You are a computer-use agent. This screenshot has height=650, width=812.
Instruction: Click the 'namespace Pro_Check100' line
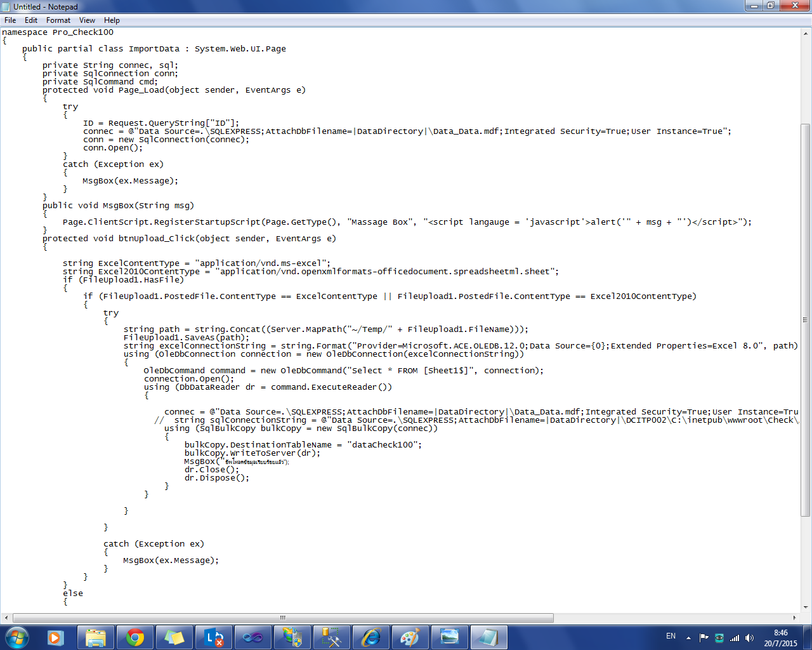point(58,32)
